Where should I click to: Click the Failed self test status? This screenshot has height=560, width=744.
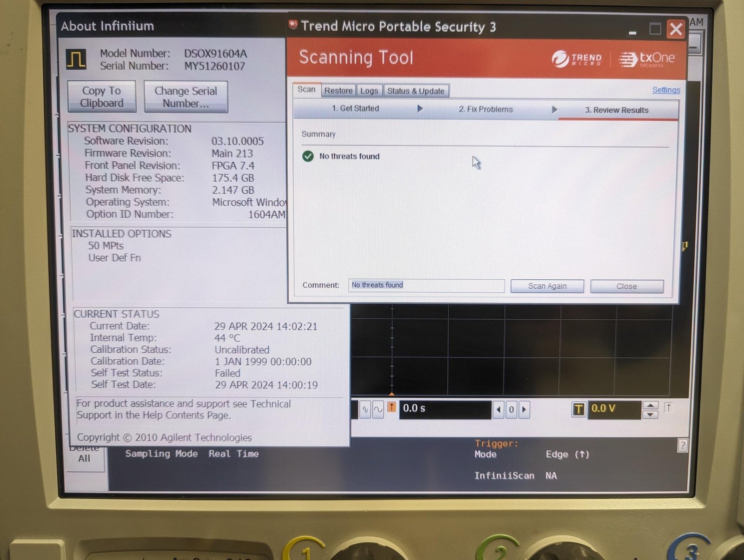(x=228, y=373)
